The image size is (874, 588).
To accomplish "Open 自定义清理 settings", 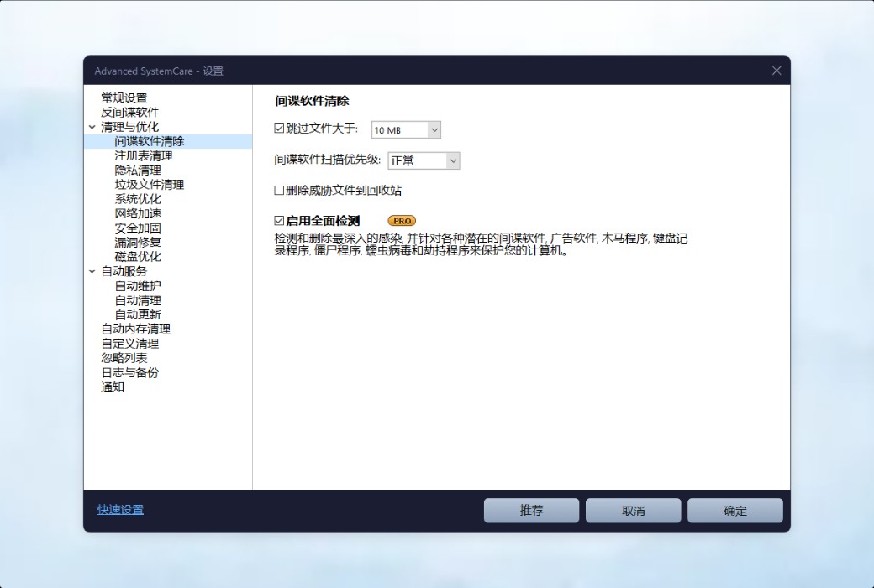I will click(x=130, y=344).
